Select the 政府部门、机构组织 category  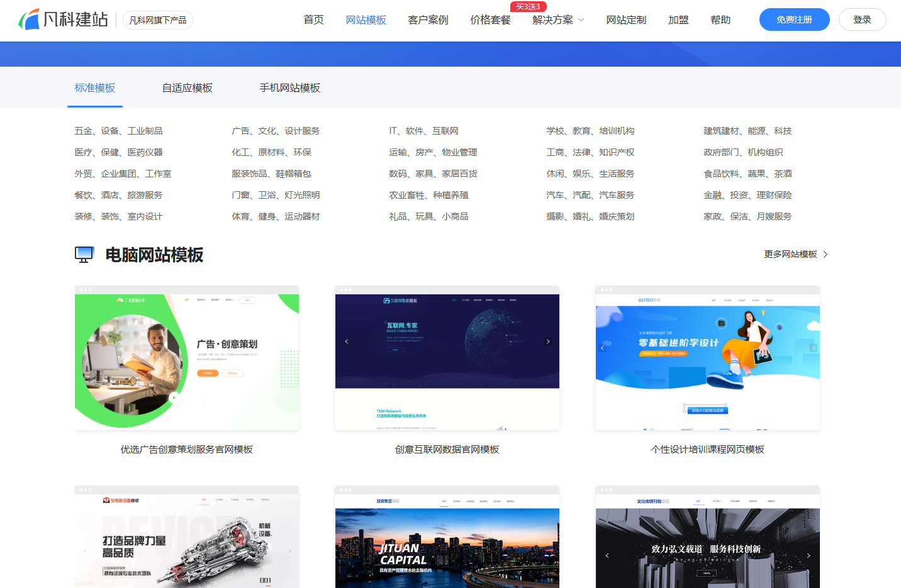point(743,152)
